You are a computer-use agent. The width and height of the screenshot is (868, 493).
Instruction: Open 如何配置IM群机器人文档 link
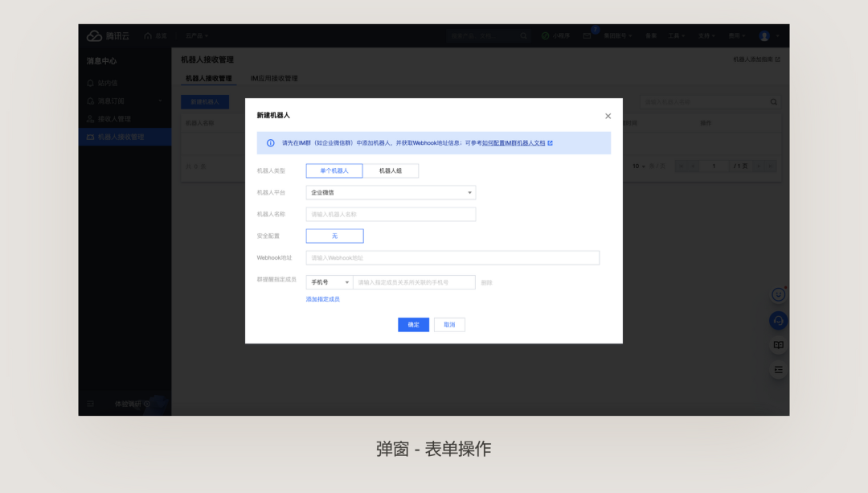point(514,143)
